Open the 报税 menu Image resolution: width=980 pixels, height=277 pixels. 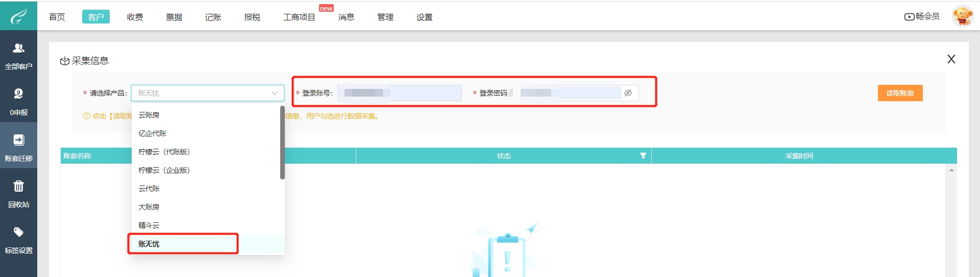point(252,17)
